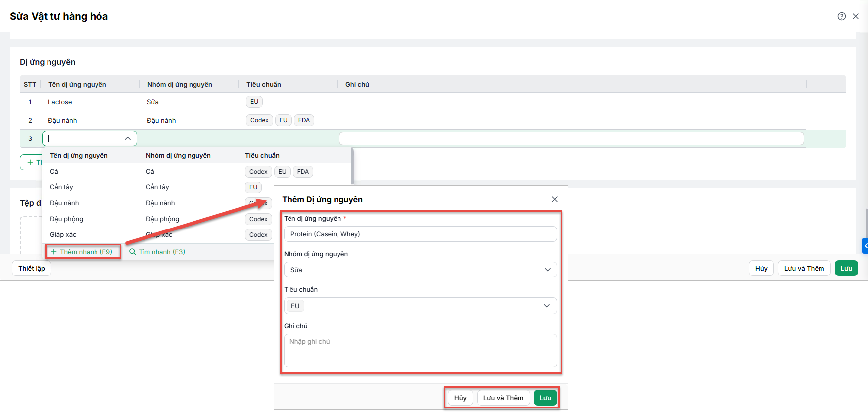Viewport: 868px width, 412px height.
Task: Click the Tiêu chuẩn table column header
Action: [x=264, y=84]
